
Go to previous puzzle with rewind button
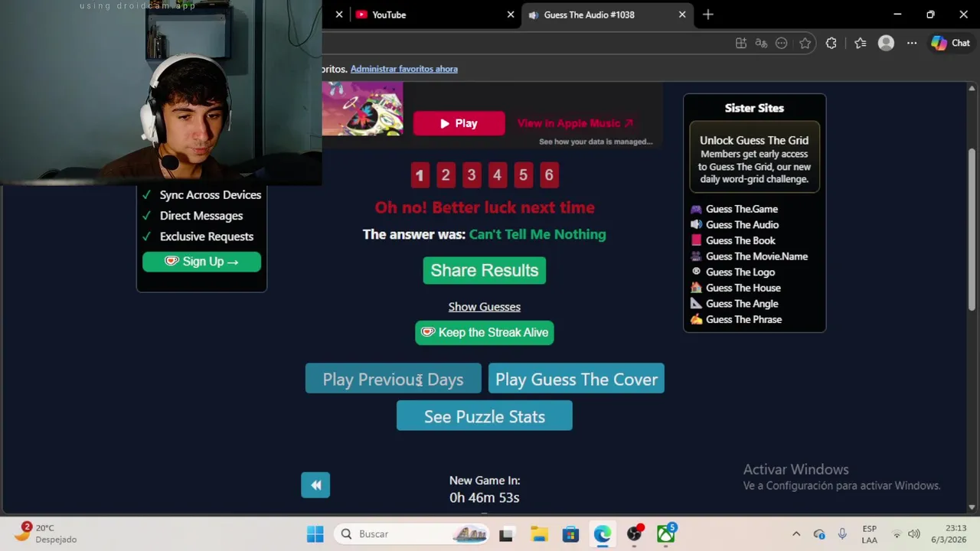tap(315, 485)
